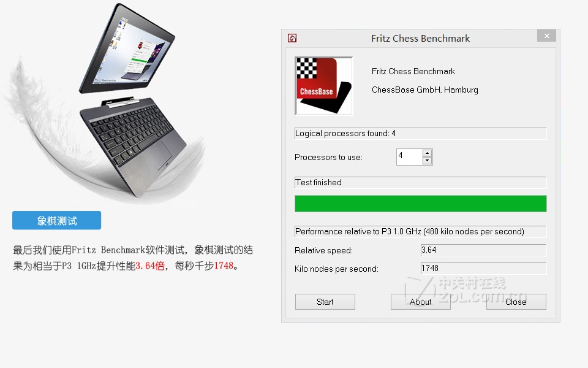Click the Processors to use input field

(409, 157)
